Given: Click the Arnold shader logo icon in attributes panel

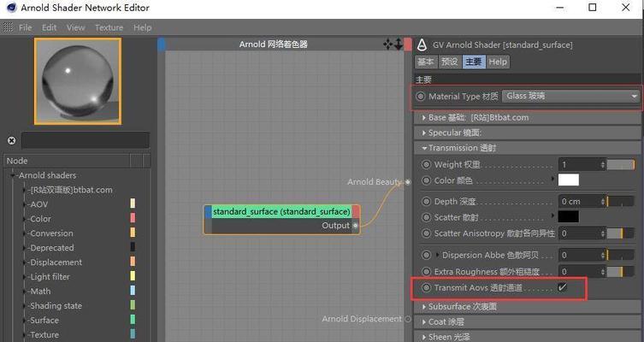Looking at the screenshot, I should (422, 44).
